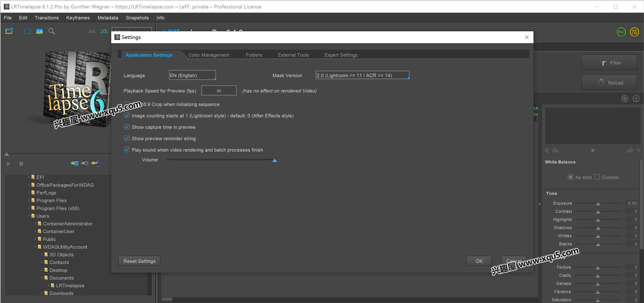Click the Cancel button

pos(514,261)
